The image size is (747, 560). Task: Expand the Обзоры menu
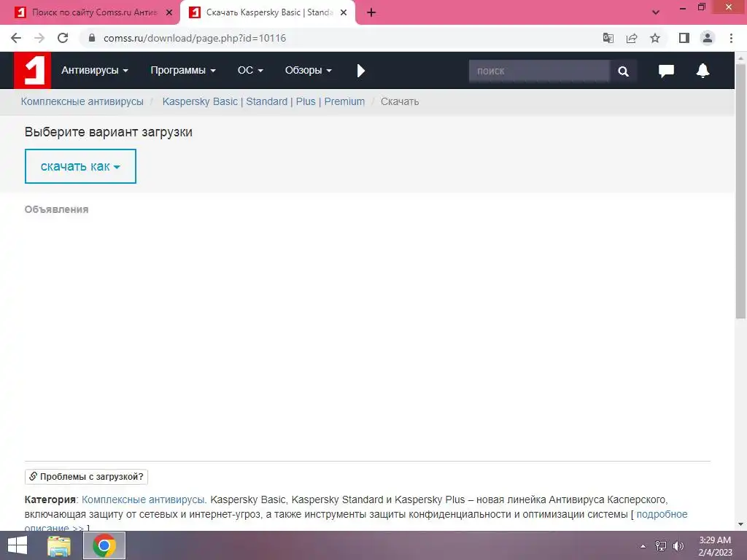[x=309, y=71]
